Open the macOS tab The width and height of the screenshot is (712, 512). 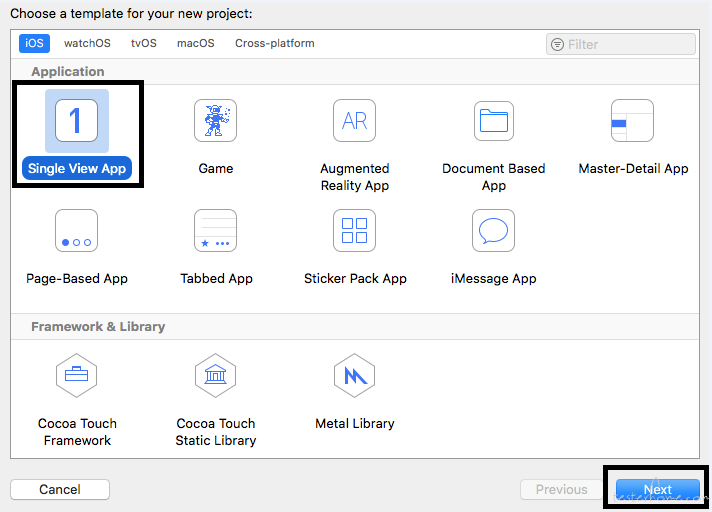point(196,44)
